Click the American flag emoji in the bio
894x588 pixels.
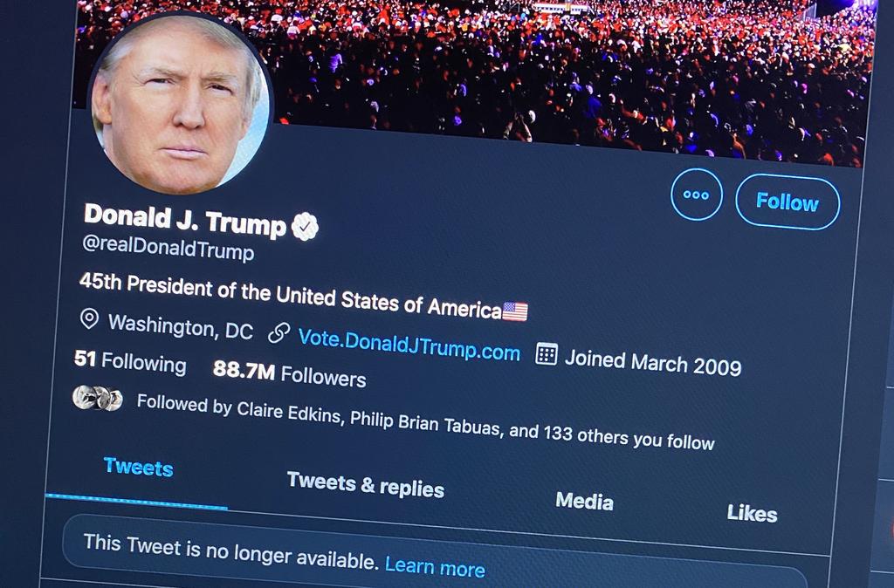(515, 311)
